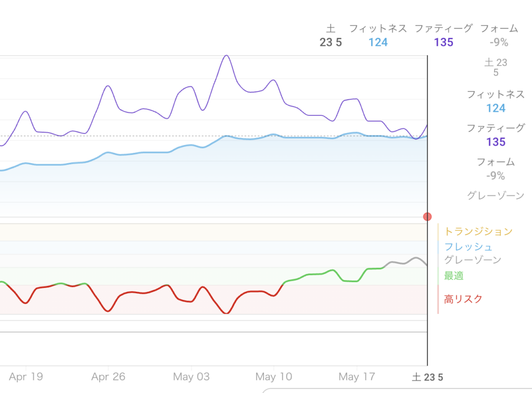Screen dimensions: 532x393
Task: Click the Apr 26 date label on the axis
Action: point(108,376)
